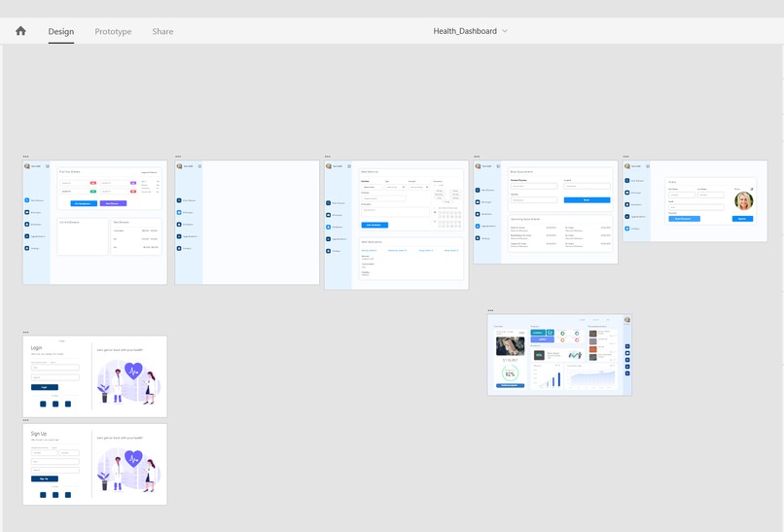The image size is (784, 532).
Task: Select the Profile artboard with avatar photo
Action: [695, 201]
